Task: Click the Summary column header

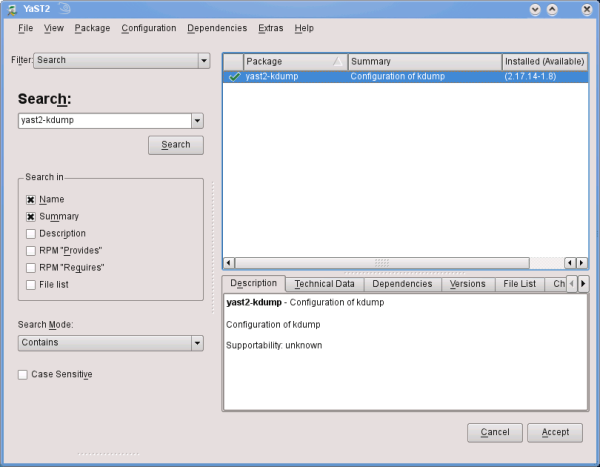Action: tap(425, 62)
